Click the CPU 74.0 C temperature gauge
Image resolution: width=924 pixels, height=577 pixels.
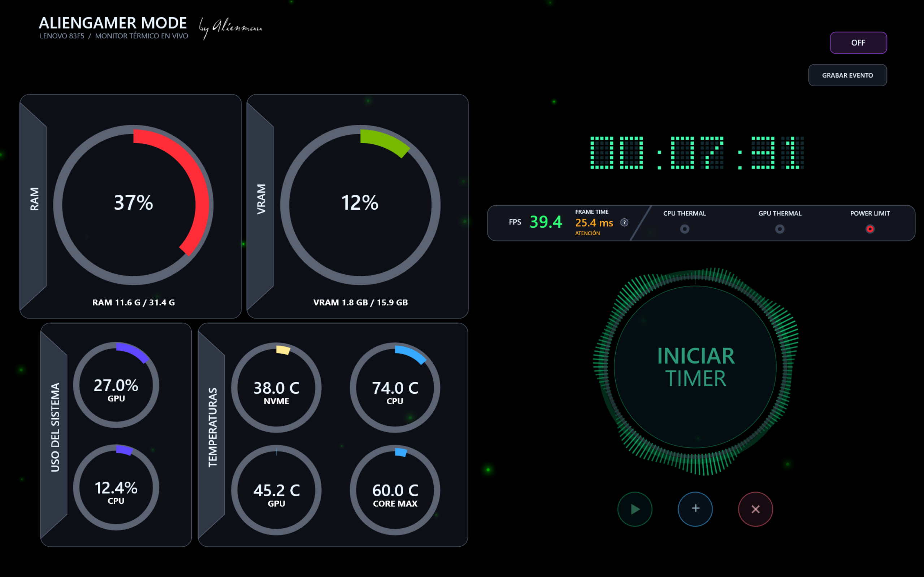pos(395,387)
